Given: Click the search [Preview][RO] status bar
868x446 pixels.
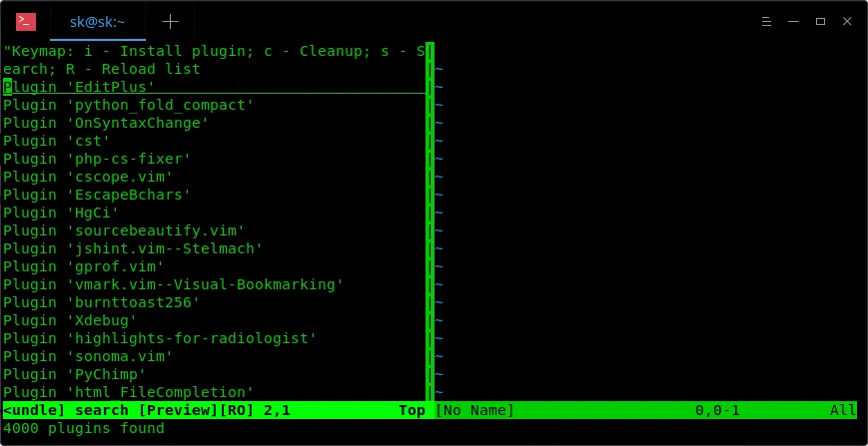Looking at the screenshot, I should [x=217, y=410].
